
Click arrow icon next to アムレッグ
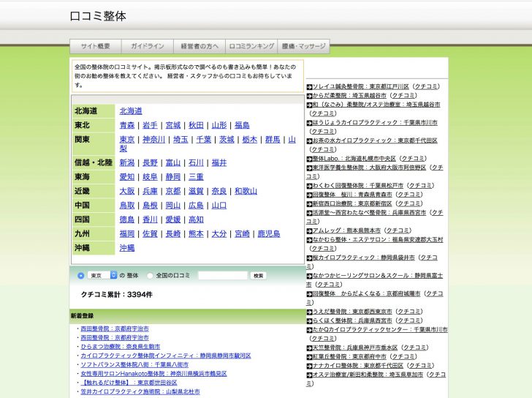point(309,230)
